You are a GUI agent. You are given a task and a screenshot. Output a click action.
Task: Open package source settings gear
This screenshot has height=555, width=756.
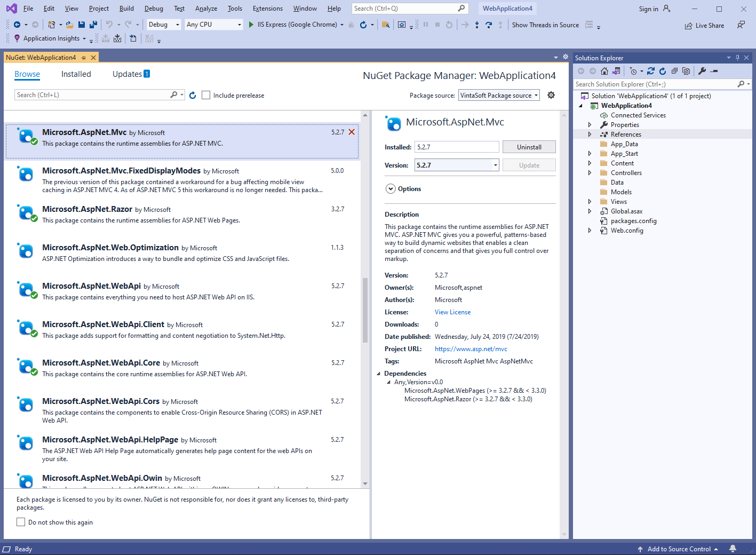(551, 95)
